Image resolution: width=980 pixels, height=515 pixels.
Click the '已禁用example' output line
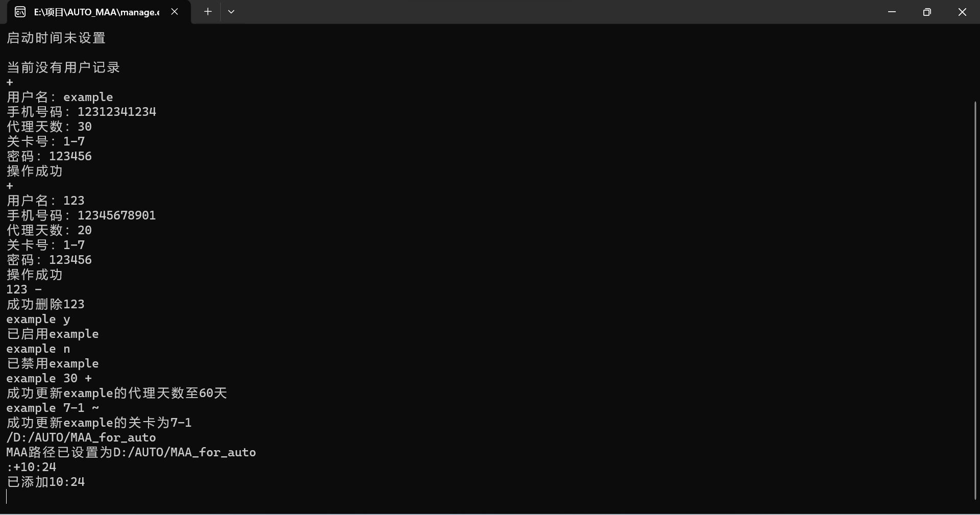(53, 364)
